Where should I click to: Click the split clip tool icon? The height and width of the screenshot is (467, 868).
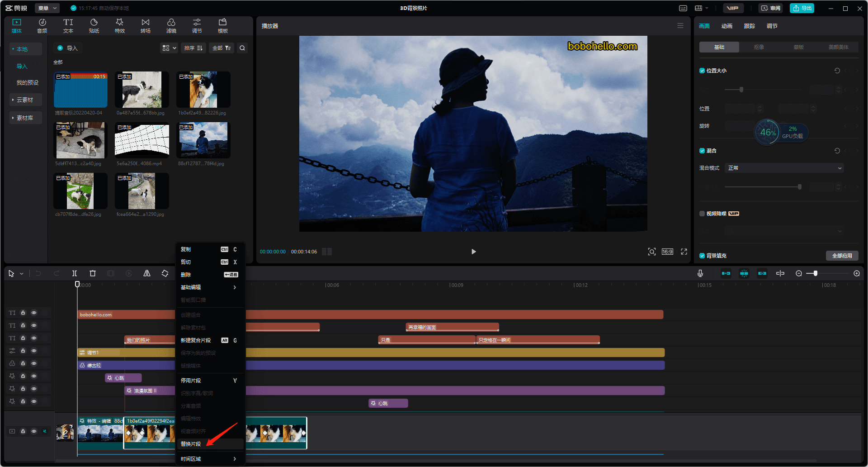75,273
